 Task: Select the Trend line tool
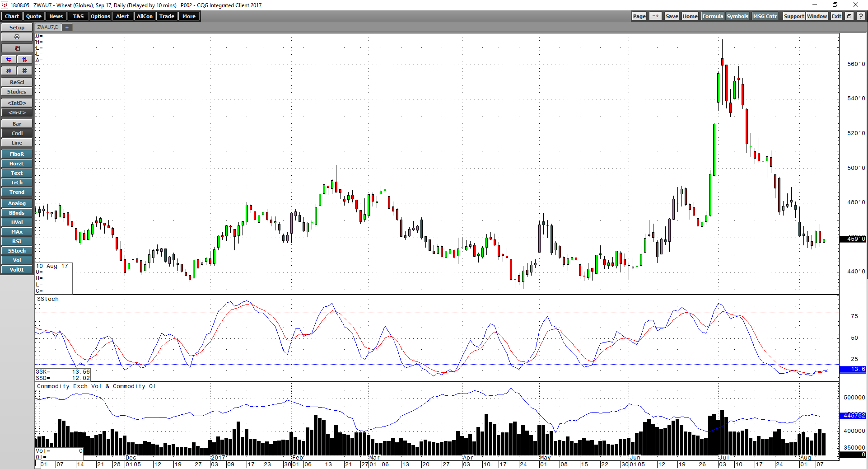pyautogui.click(x=17, y=192)
